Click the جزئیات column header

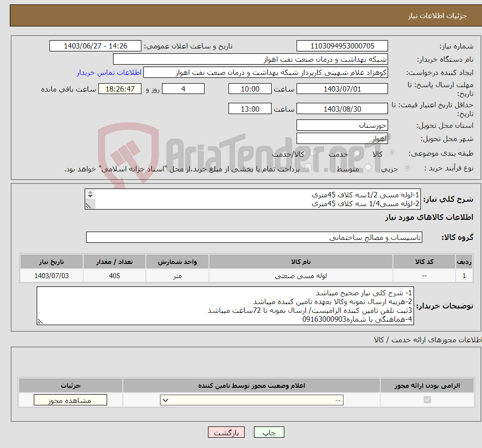pos(70,385)
